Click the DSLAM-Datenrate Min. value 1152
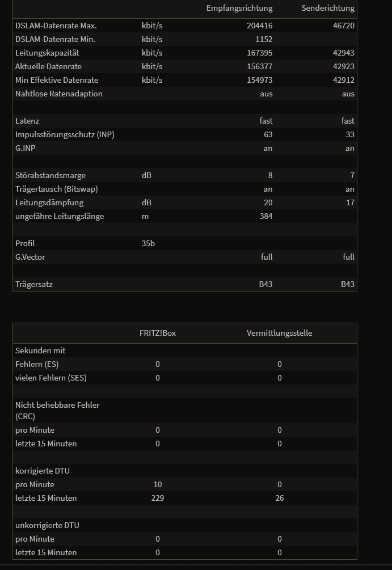 (x=264, y=39)
